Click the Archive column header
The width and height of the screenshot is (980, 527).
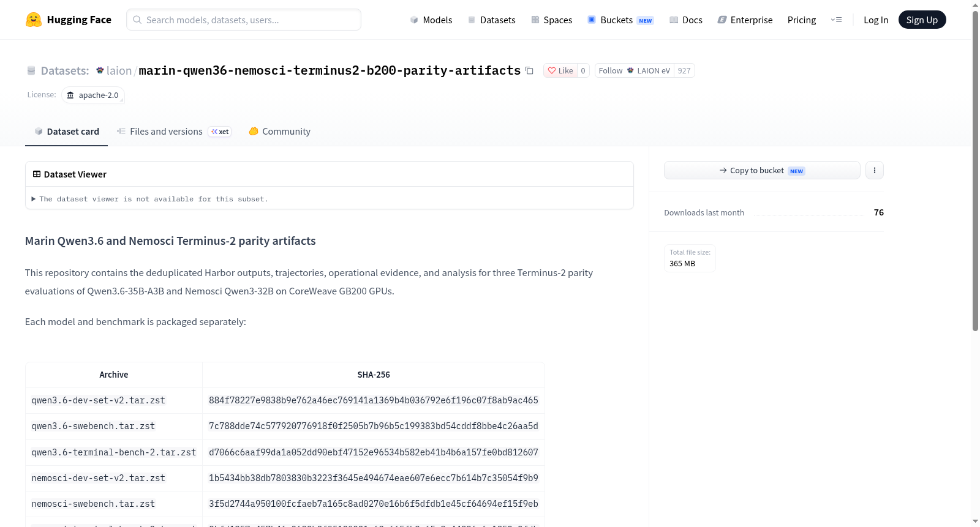(x=114, y=375)
